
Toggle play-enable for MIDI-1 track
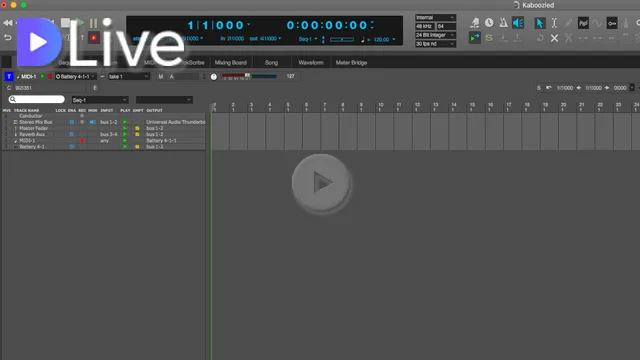[x=124, y=140]
